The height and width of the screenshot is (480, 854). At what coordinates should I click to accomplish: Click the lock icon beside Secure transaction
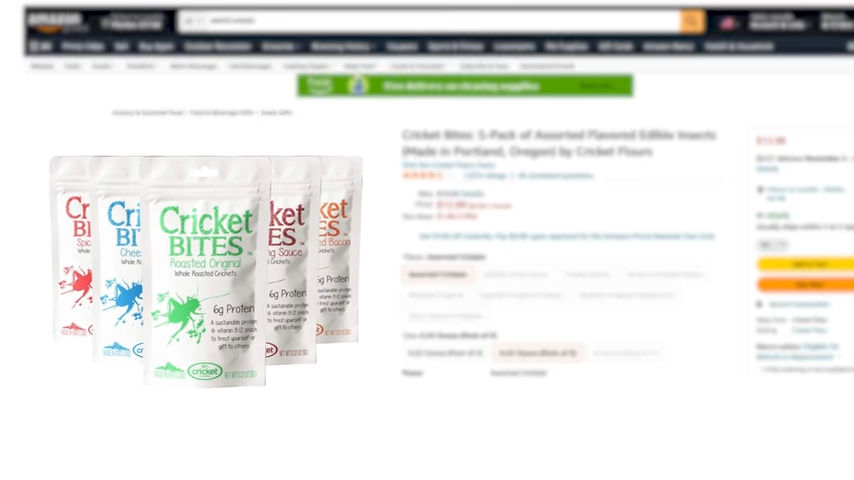click(x=760, y=304)
